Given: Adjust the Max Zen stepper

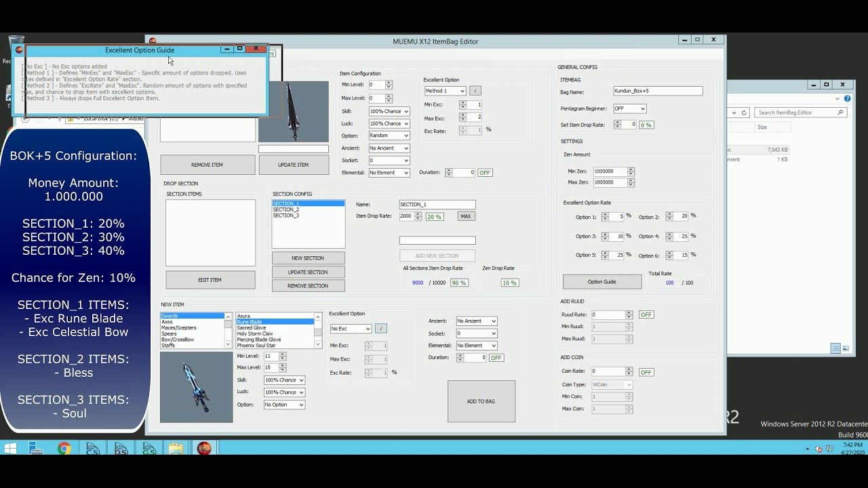Looking at the screenshot, I should pos(631,182).
